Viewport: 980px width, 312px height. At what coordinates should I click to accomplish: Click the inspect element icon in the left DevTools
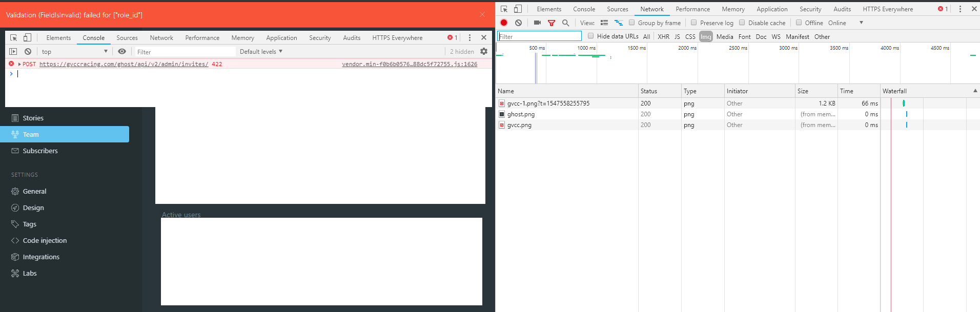[x=14, y=37]
